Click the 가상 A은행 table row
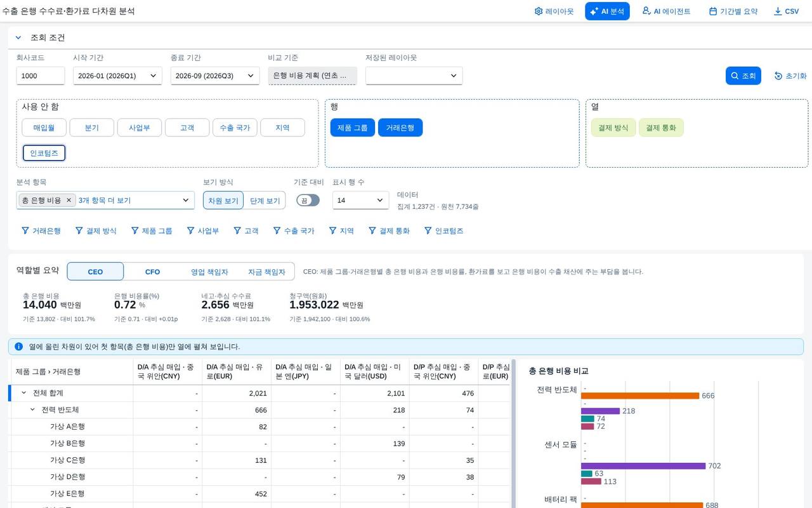Viewport: 812px width, 508px height. point(260,427)
